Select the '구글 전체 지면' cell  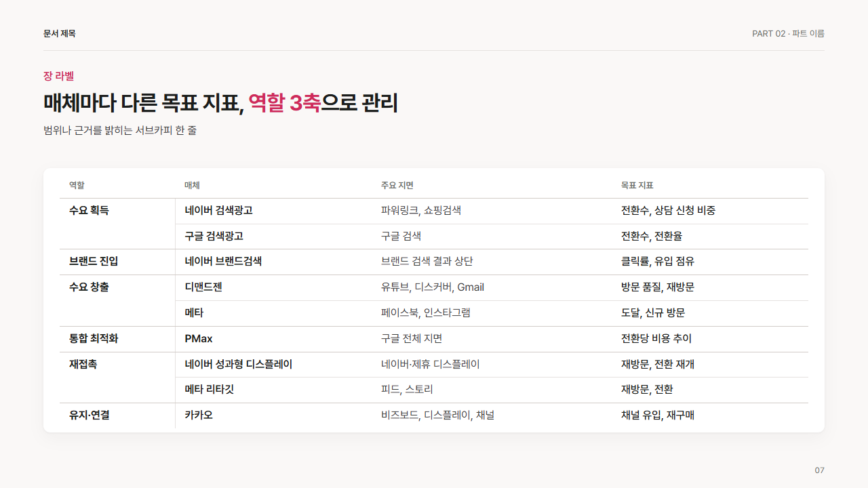pyautogui.click(x=412, y=338)
